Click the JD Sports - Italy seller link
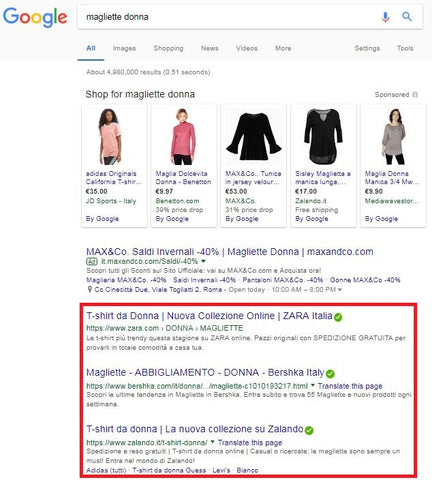The height and width of the screenshot is (480, 432). point(111,201)
